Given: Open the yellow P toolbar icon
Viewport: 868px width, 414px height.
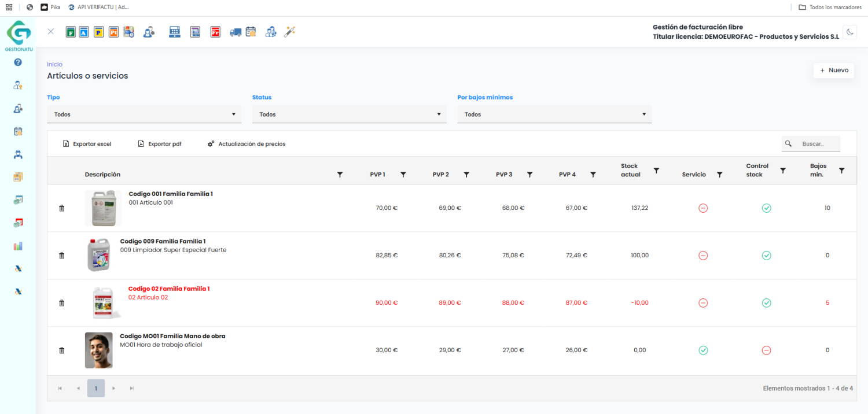Looking at the screenshot, I should [99, 32].
